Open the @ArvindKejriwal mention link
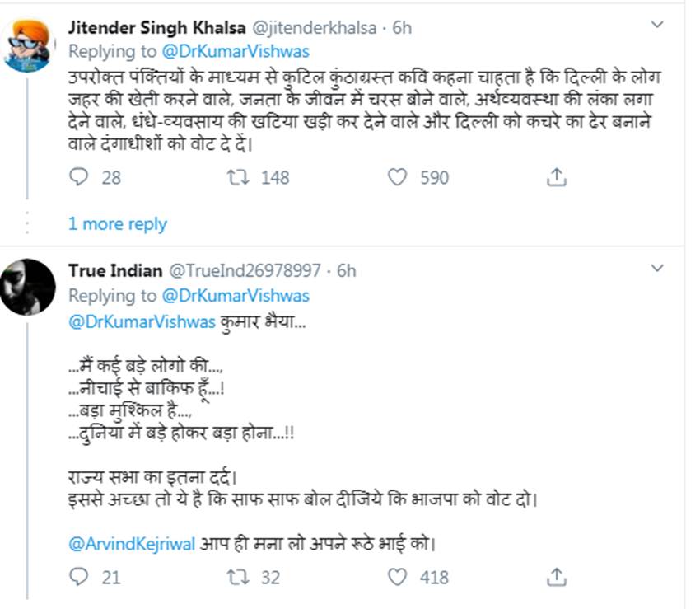This screenshot has width=700, height=609. 132,543
